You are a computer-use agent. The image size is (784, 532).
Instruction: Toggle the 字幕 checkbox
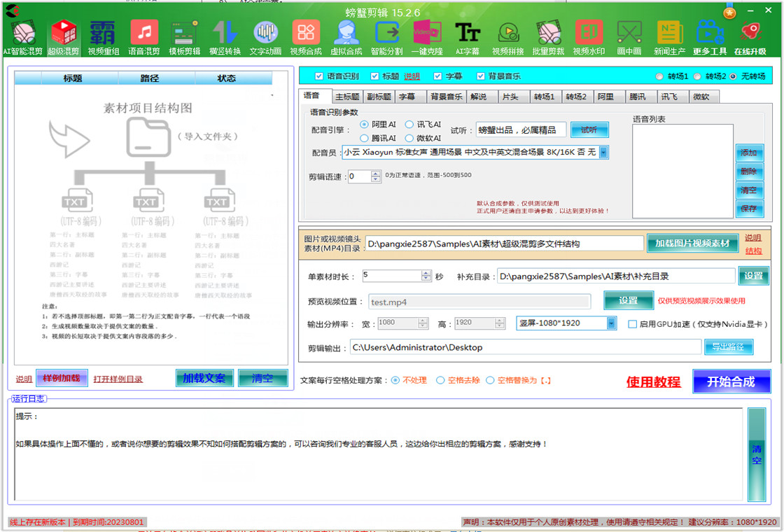pos(437,76)
